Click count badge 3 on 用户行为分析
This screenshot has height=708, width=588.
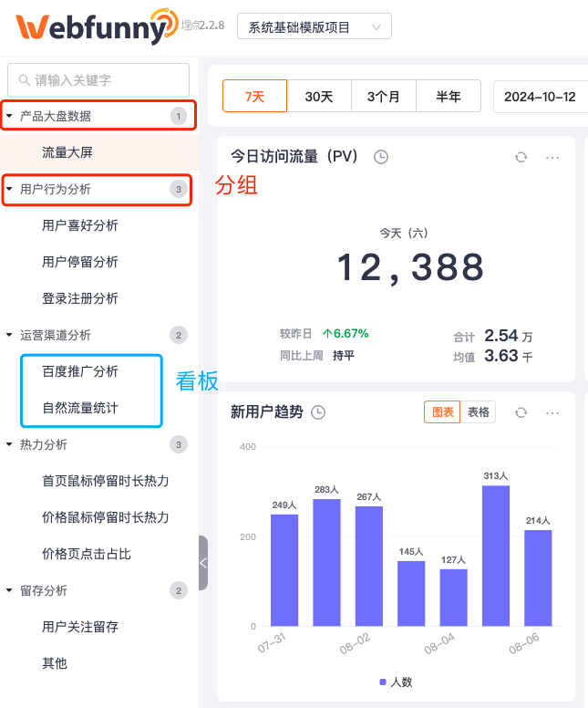click(x=179, y=189)
